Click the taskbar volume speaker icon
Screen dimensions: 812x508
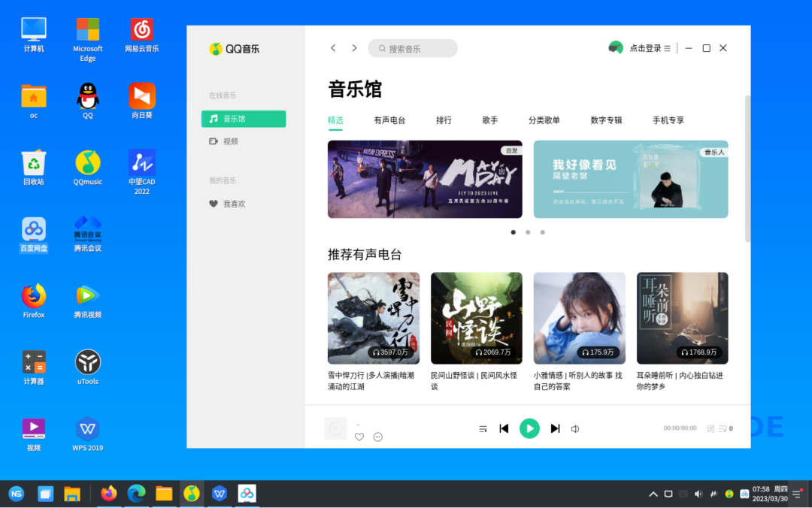[698, 494]
